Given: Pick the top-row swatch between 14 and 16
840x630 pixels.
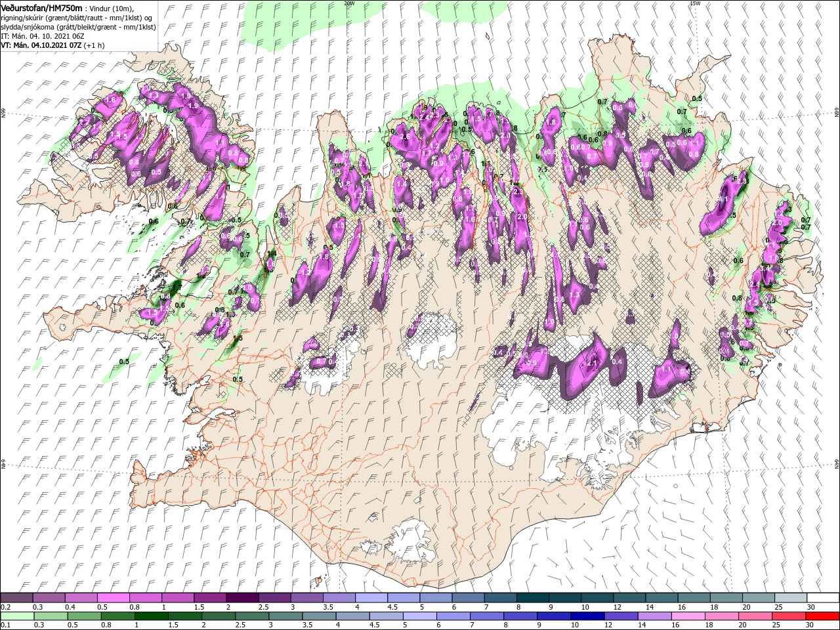Looking at the screenshot, I should coord(660,598).
